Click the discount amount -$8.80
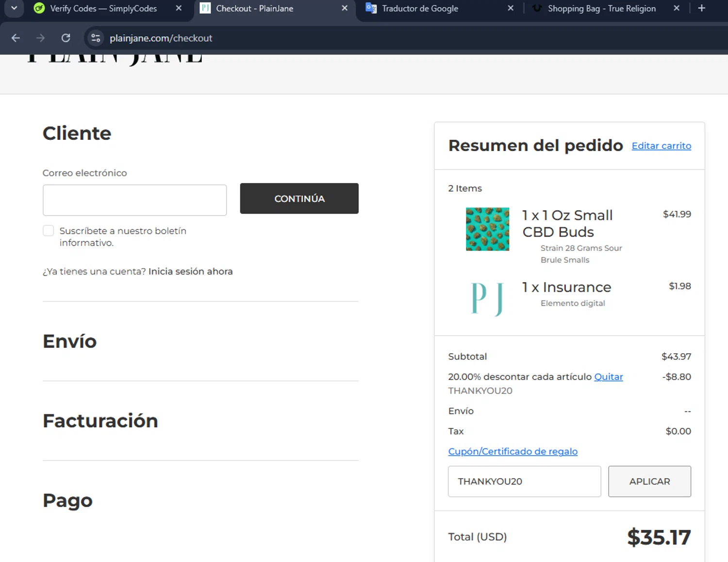The height and width of the screenshot is (562, 728). click(x=677, y=376)
